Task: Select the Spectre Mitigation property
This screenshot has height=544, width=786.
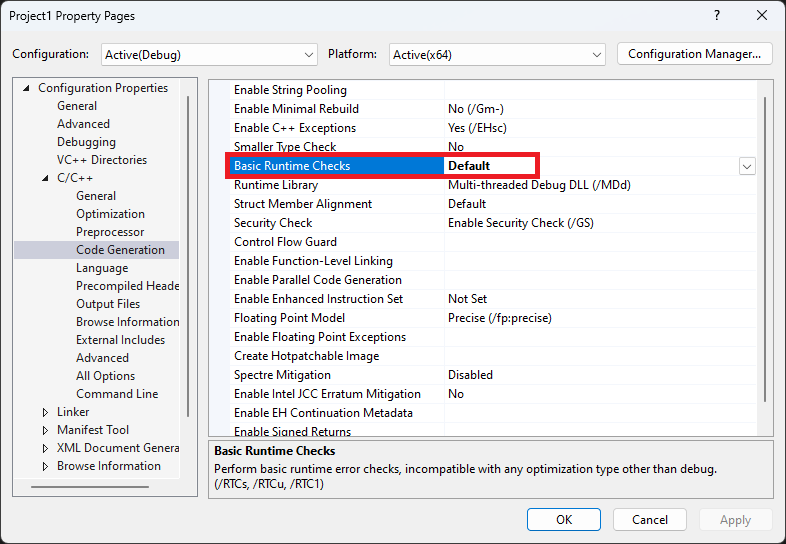Action: (282, 375)
